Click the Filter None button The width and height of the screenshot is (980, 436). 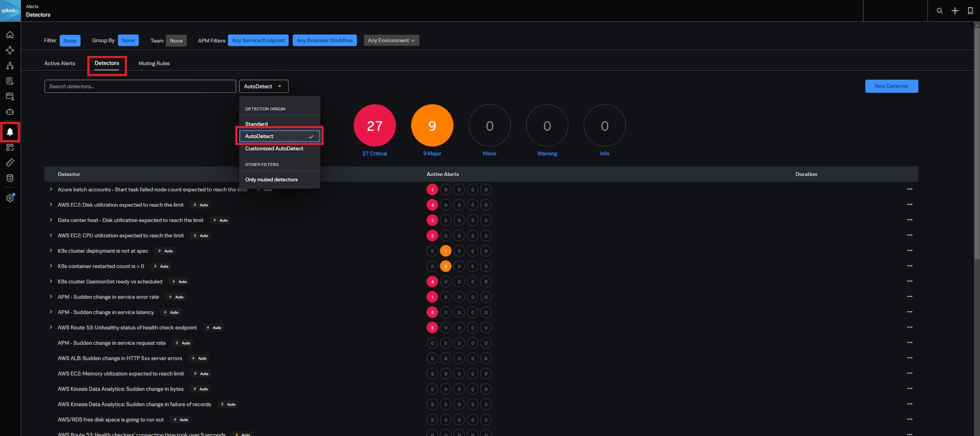(70, 40)
